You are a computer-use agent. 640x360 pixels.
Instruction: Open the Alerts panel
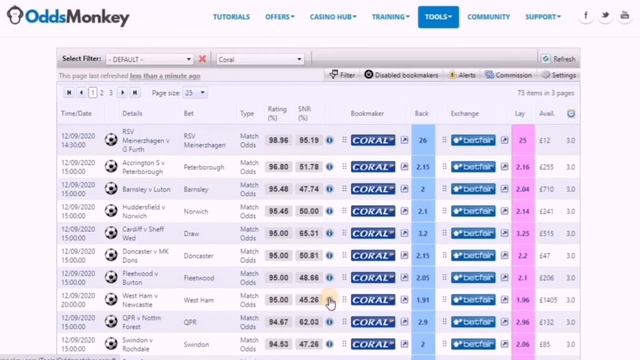[462, 75]
